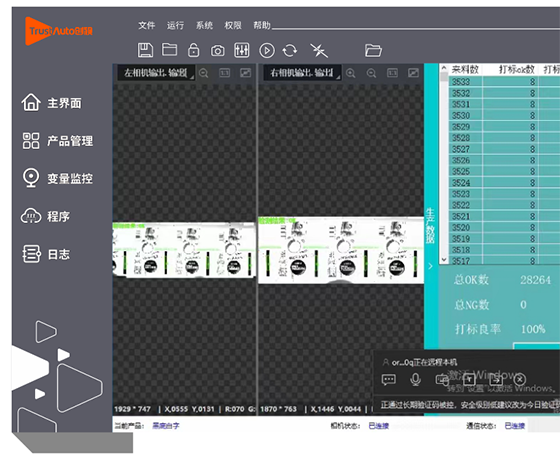The width and height of the screenshot is (560, 460).
Task: Click the right camera inspection image
Action: (x=341, y=250)
